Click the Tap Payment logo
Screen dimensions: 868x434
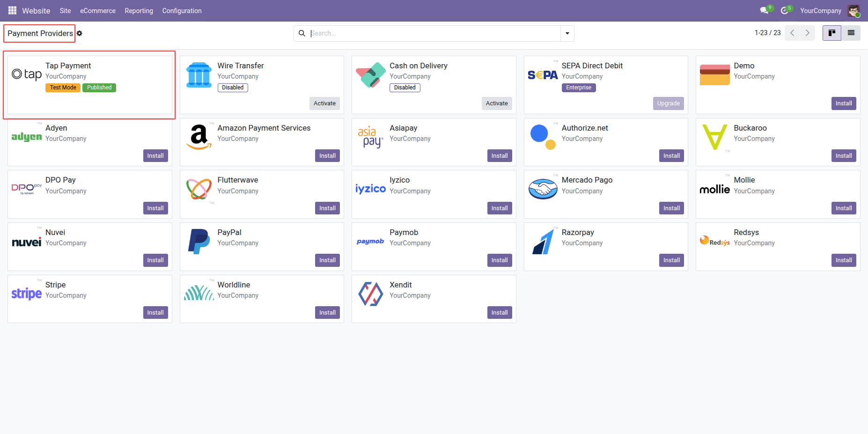click(27, 74)
